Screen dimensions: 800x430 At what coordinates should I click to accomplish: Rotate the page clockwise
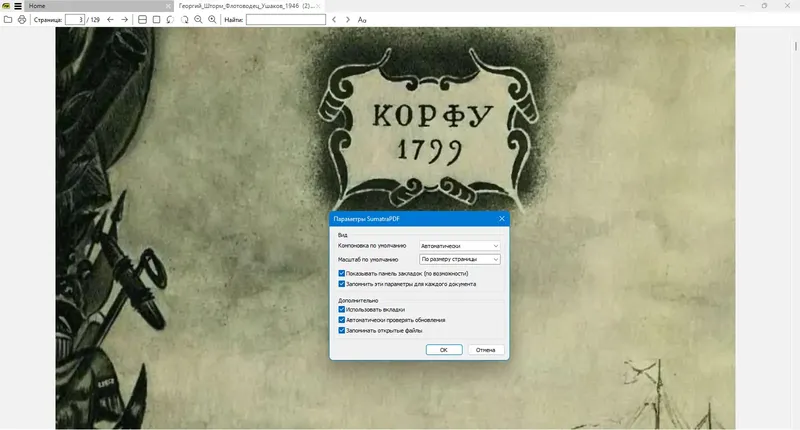184,19
